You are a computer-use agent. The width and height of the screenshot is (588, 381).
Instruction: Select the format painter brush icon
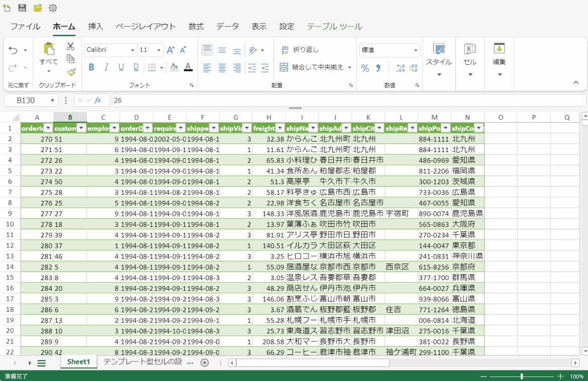pyautogui.click(x=71, y=72)
